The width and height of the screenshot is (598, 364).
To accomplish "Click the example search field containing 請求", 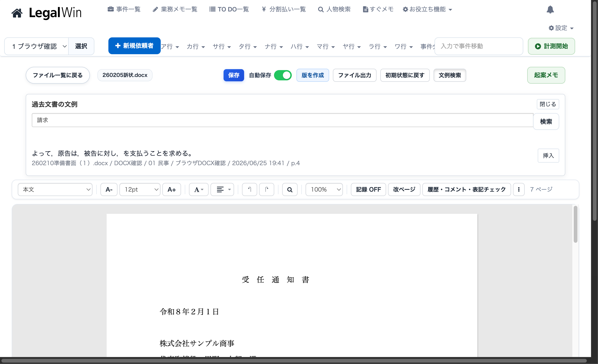I will 282,120.
